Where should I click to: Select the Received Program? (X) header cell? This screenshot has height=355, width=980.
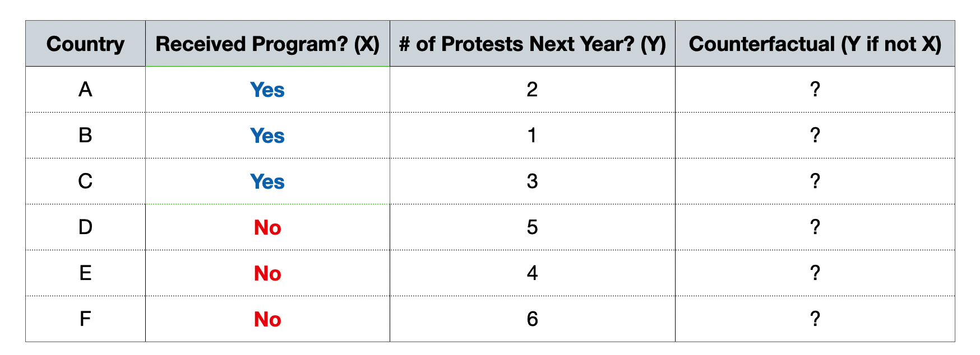click(x=267, y=44)
